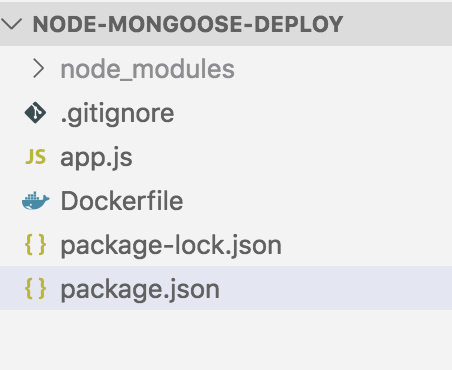Viewport: 452px width, 370px height.
Task: Open the Dockerfile file name
Action: tap(122, 201)
